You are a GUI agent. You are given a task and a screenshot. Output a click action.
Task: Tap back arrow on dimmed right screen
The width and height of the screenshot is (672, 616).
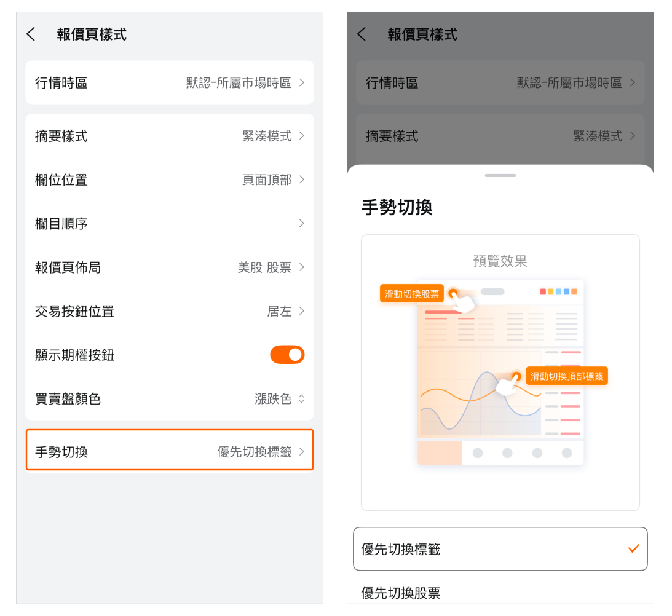click(362, 34)
